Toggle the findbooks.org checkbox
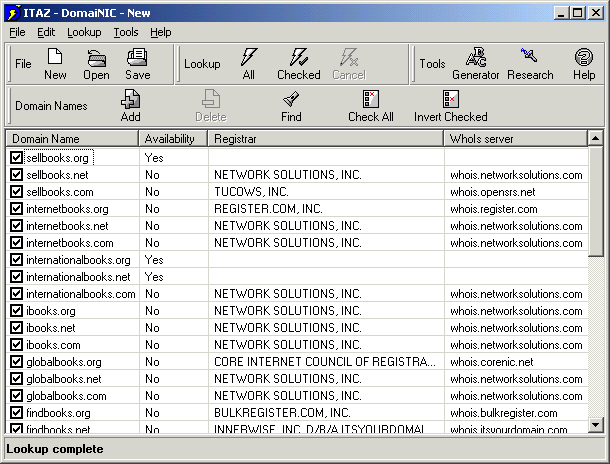Screen dimensions: 610x464 [16, 413]
